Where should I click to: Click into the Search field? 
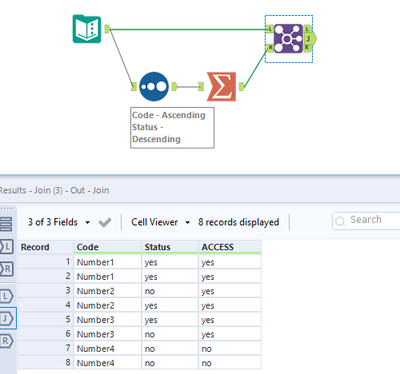pos(367,220)
